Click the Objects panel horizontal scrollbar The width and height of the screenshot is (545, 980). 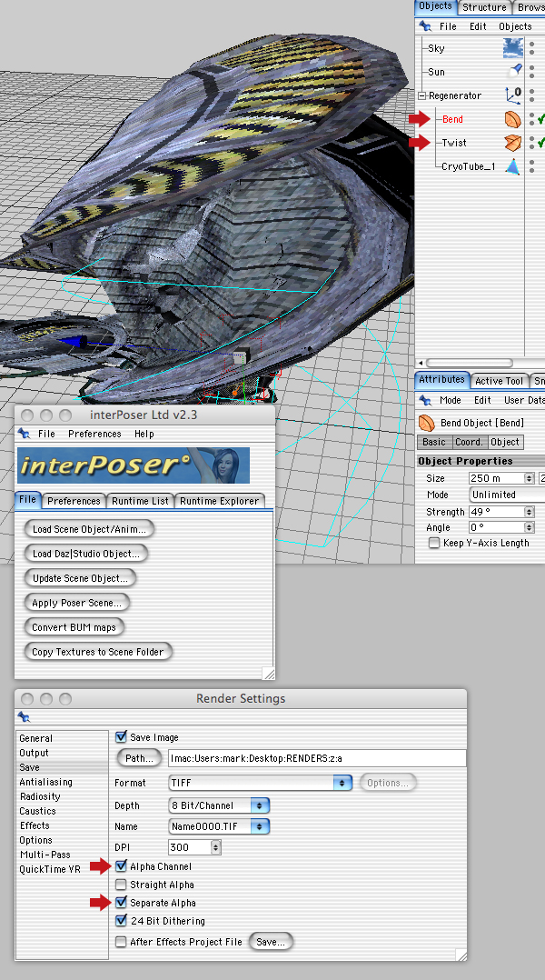tap(470, 363)
